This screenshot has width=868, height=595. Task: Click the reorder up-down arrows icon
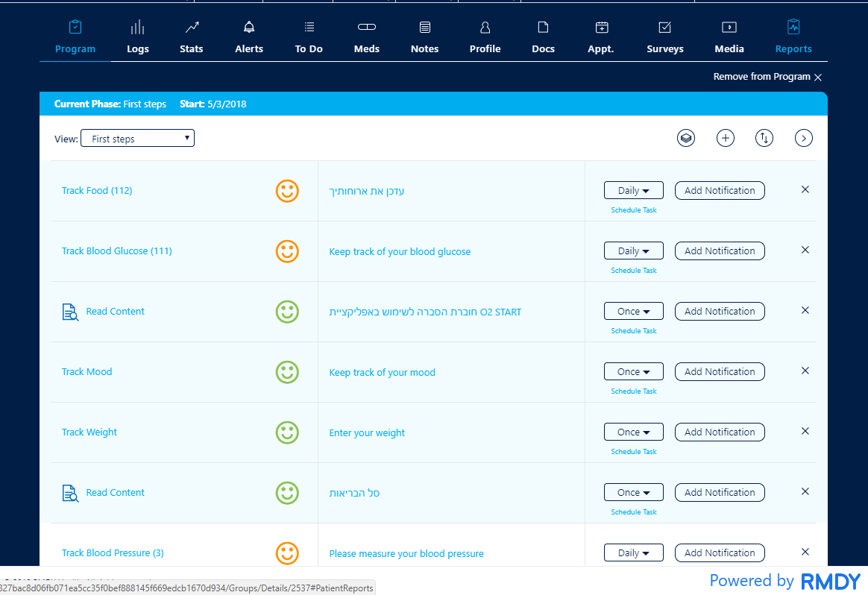point(764,138)
